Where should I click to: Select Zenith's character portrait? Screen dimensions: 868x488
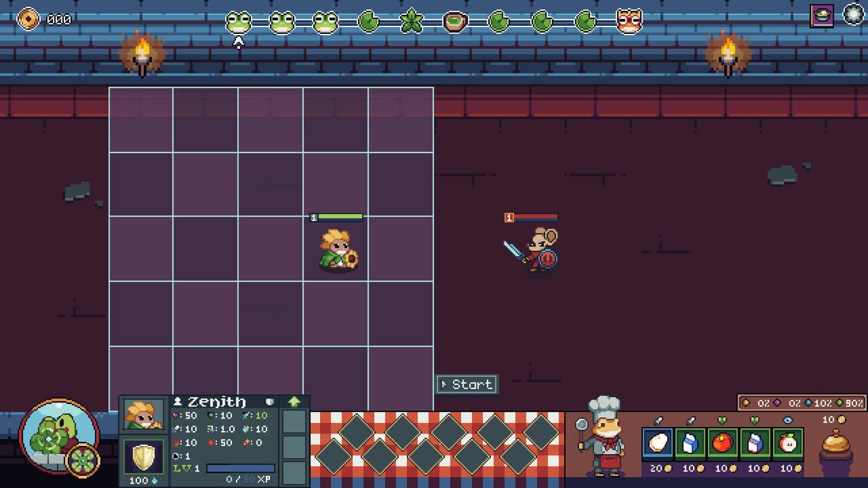point(144,415)
